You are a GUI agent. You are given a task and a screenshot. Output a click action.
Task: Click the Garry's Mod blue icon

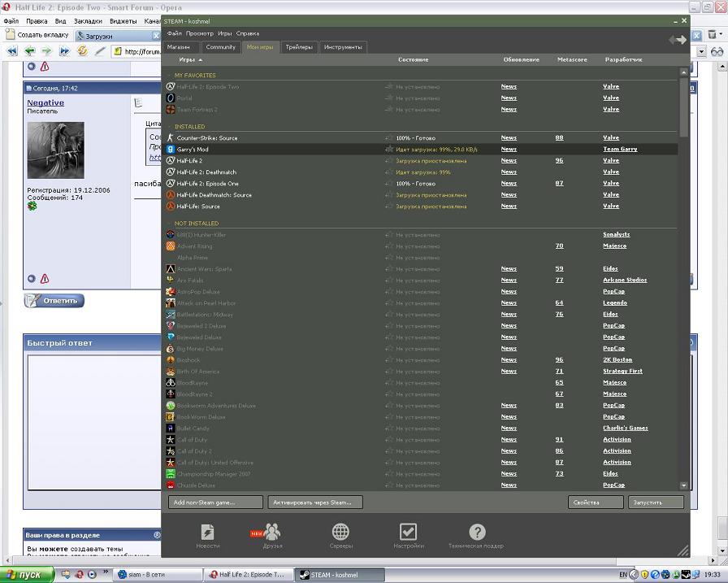[171, 149]
